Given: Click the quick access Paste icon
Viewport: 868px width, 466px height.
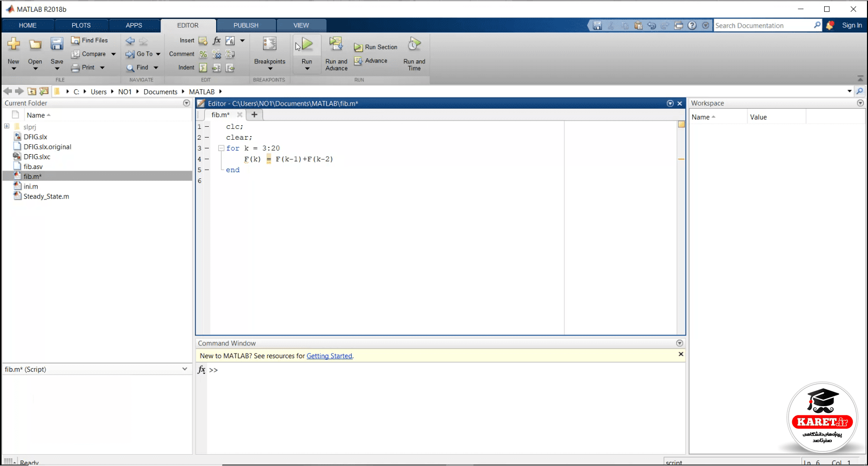Looking at the screenshot, I should click(638, 25).
